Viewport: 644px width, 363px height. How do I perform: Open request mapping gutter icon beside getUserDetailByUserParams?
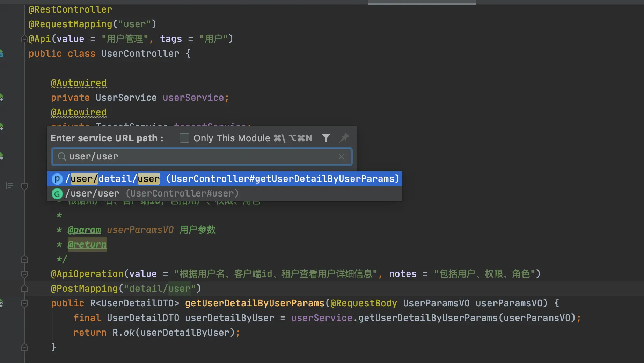1,303
